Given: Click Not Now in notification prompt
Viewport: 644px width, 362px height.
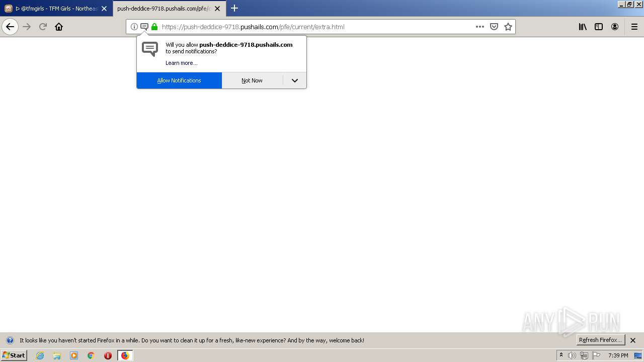Looking at the screenshot, I should click(x=252, y=80).
